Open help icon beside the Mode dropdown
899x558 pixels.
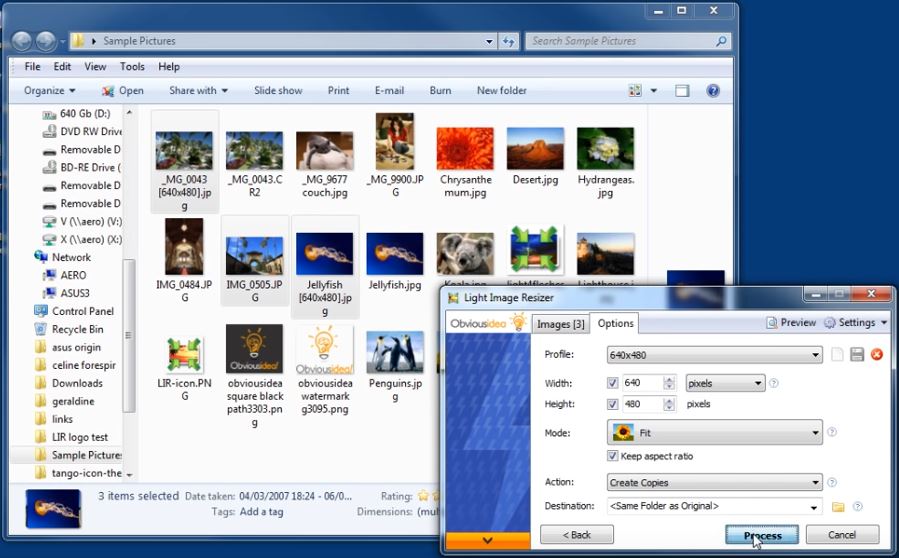pyautogui.click(x=832, y=432)
